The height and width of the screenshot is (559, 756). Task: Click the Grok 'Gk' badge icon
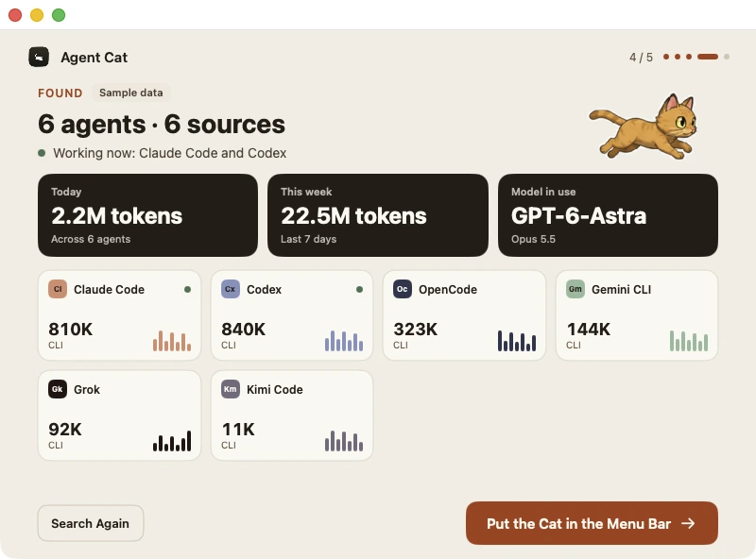coord(58,389)
